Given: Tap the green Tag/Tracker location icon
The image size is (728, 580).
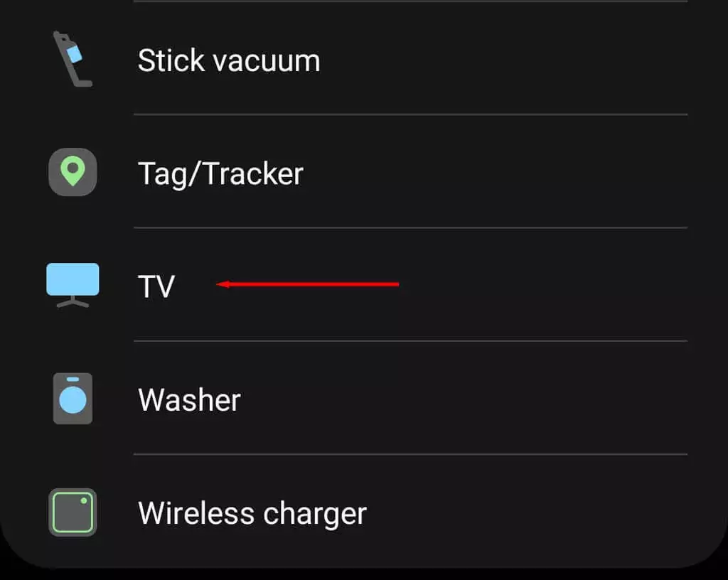Looking at the screenshot, I should (x=73, y=172).
